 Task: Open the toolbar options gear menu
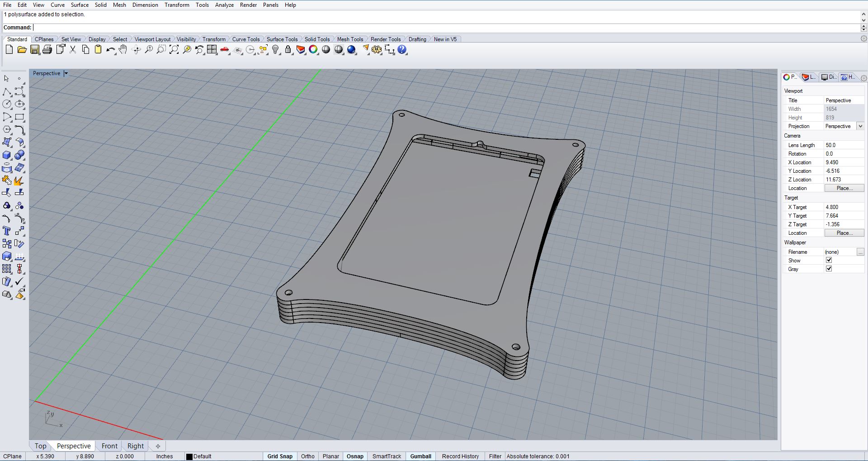(x=863, y=39)
